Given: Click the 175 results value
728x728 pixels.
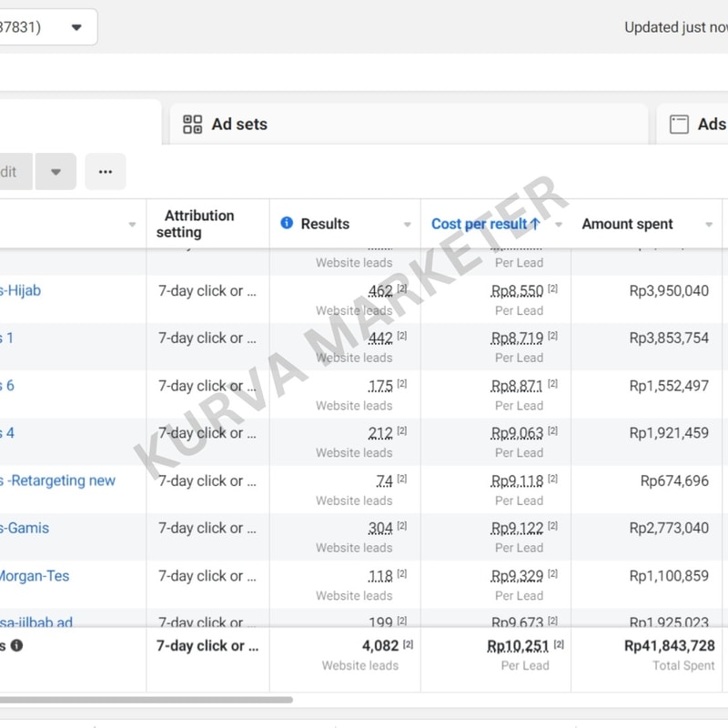Looking at the screenshot, I should [x=380, y=386].
